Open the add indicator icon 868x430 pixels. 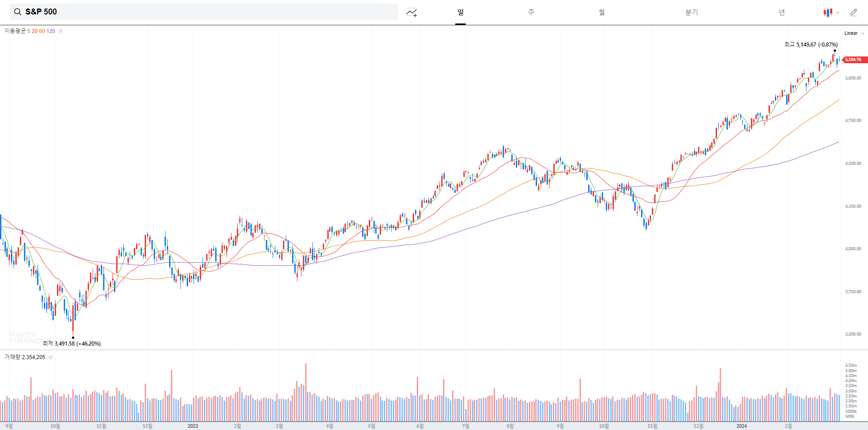click(x=411, y=13)
